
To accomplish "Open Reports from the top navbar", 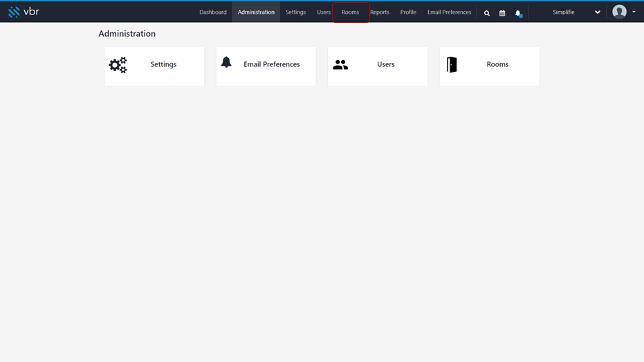I will click(380, 12).
